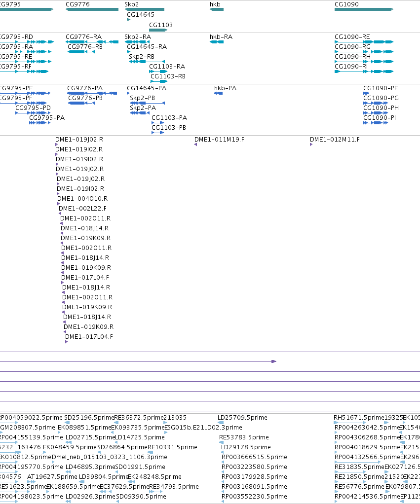Click EST RP003179928.5prime

[254, 477]
